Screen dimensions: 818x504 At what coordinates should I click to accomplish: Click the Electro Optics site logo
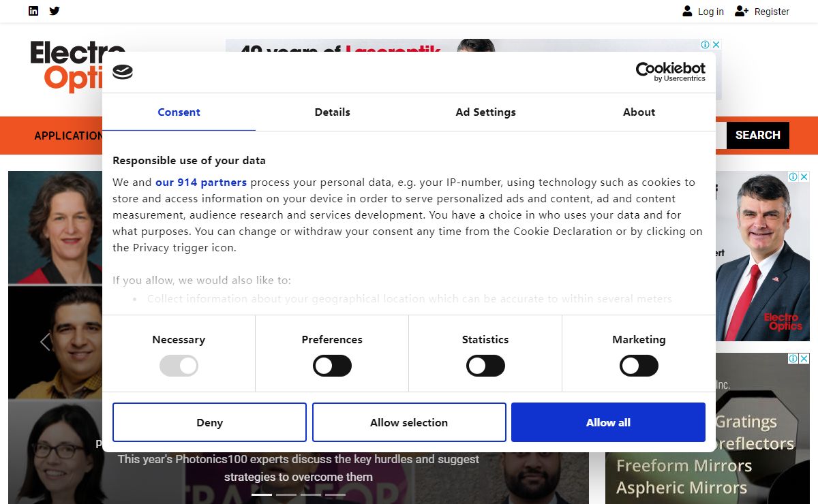pos(67,66)
